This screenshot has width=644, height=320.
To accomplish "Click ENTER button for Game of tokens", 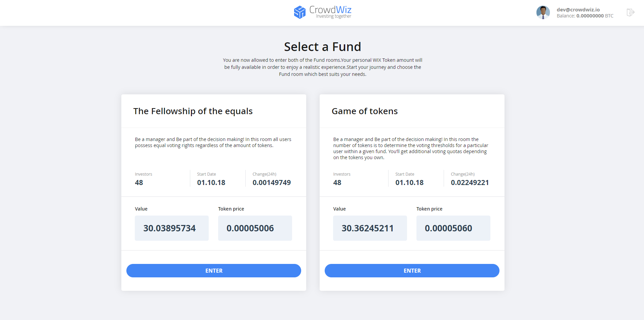I will [412, 271].
